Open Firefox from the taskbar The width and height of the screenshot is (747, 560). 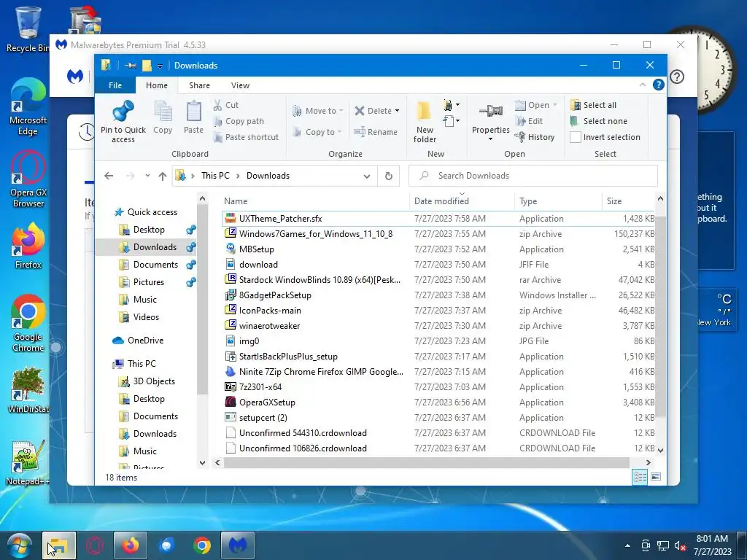131,545
